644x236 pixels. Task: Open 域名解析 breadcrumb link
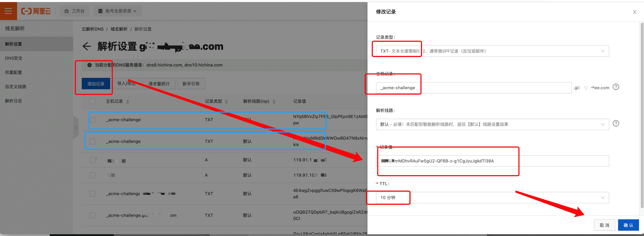(x=119, y=29)
